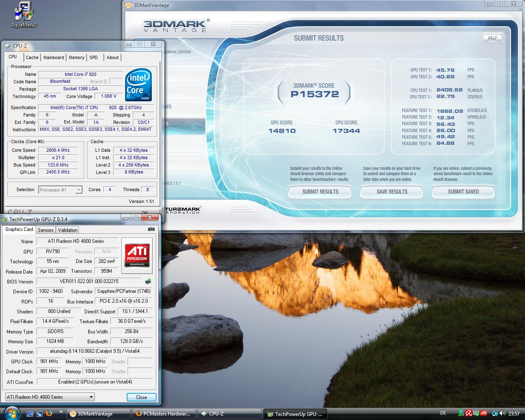Screen dimensions: 525x420
Task: Open the ATI Catalyst tray icon
Action: pos(484,413)
